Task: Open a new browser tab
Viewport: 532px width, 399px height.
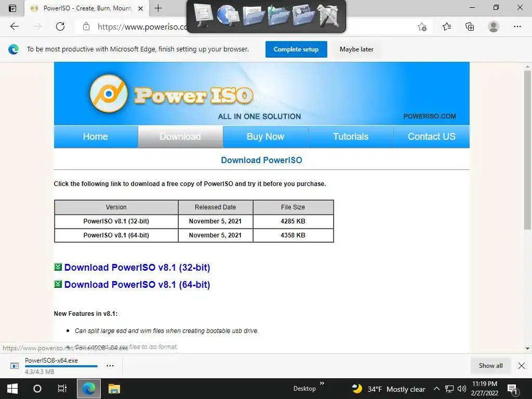Action: [x=158, y=8]
